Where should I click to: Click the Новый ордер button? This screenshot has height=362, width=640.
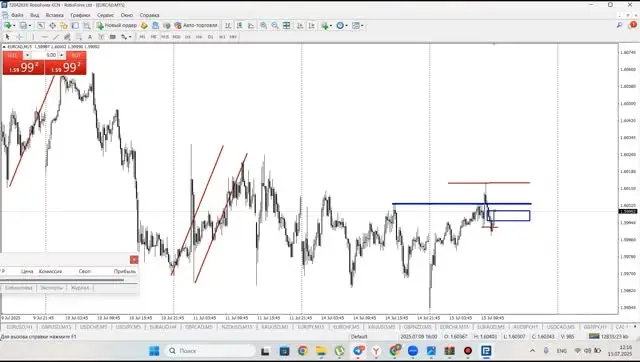click(117, 25)
